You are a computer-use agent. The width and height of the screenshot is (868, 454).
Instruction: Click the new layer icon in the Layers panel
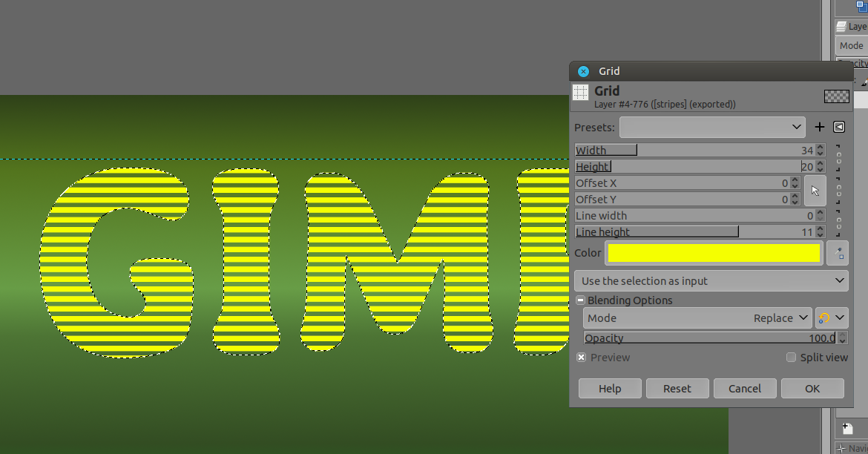847,429
